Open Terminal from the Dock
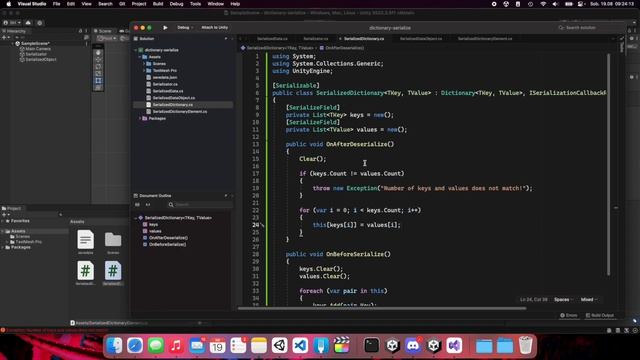This screenshot has width=640, height=360. (371, 346)
